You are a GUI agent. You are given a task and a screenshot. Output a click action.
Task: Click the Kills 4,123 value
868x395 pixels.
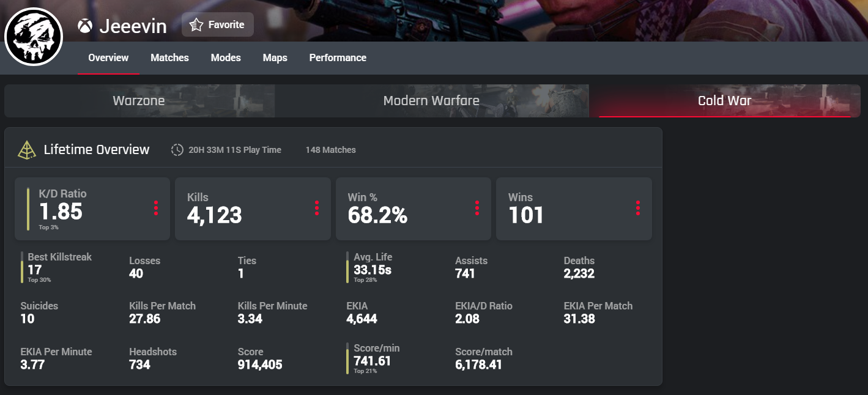coord(214,215)
